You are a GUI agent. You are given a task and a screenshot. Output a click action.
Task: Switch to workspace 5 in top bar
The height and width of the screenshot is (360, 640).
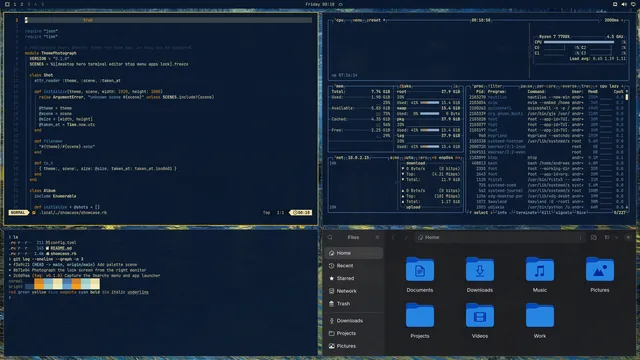tap(42, 4)
